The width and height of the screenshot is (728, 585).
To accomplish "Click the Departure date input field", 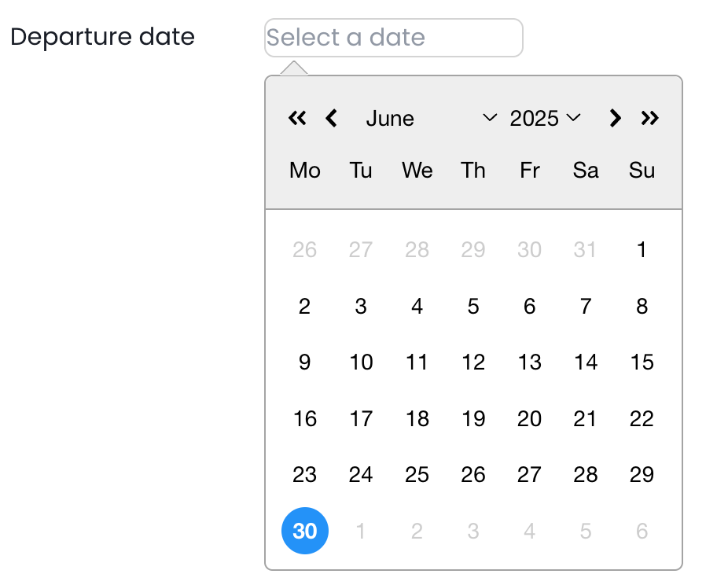I will [x=393, y=38].
